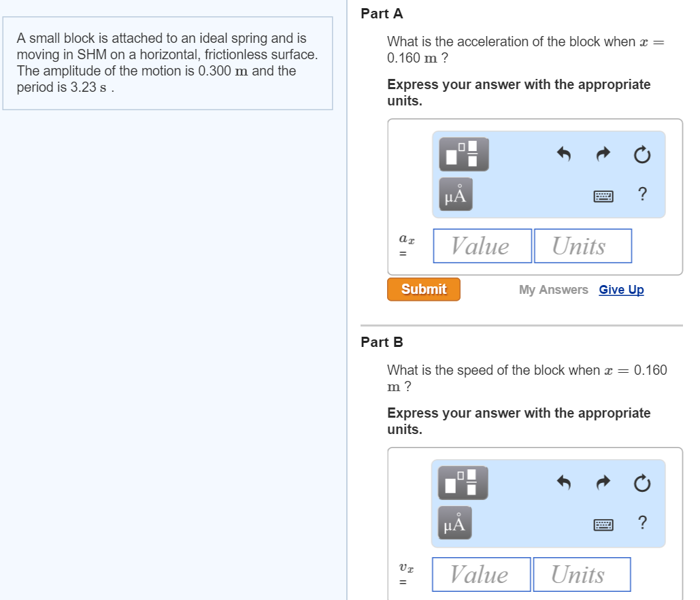Image resolution: width=700 pixels, height=600 pixels.
Task: Focus the Part A Units field
Action: [x=582, y=246]
